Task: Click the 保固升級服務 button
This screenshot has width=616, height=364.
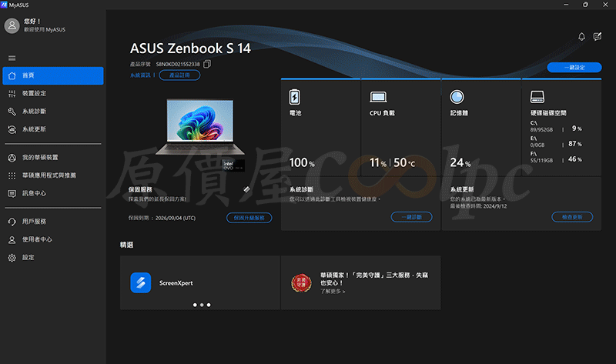Action: pos(249,218)
